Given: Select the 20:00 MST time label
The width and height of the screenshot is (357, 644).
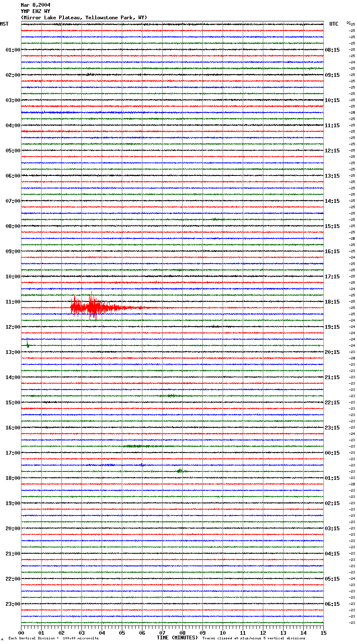Looking at the screenshot, I should pos(13,529).
